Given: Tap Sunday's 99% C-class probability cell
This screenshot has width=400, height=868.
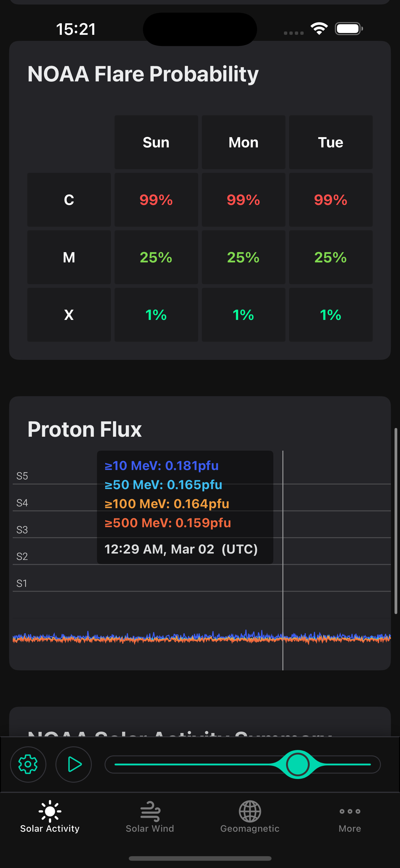Looking at the screenshot, I should pos(156,200).
